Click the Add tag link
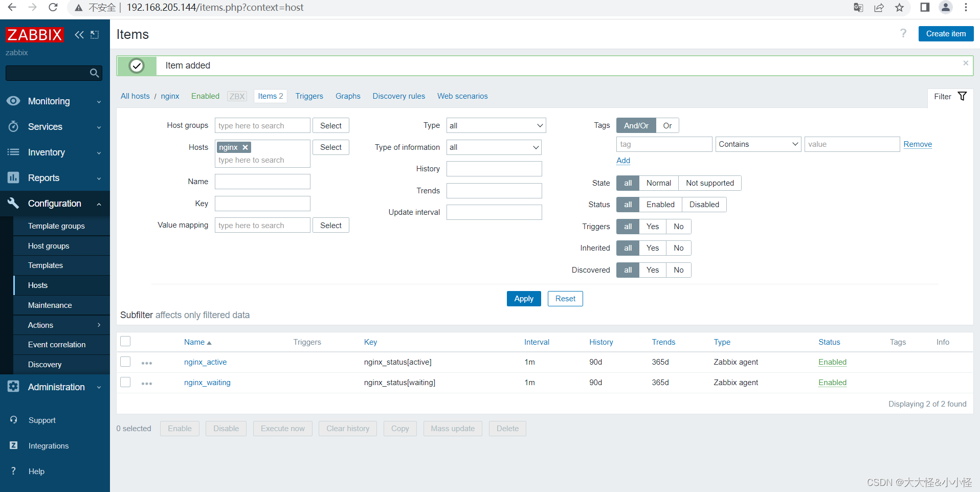This screenshot has width=980, height=492. (623, 161)
